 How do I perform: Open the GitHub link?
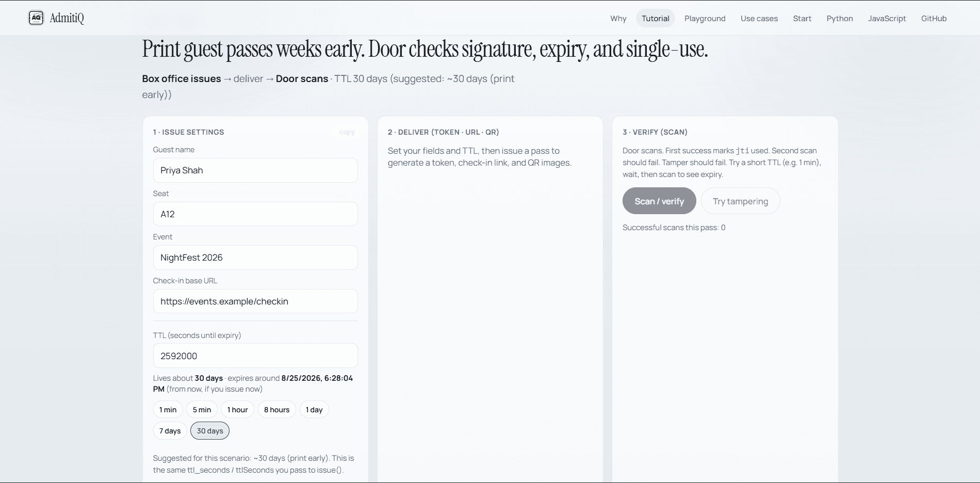click(934, 19)
